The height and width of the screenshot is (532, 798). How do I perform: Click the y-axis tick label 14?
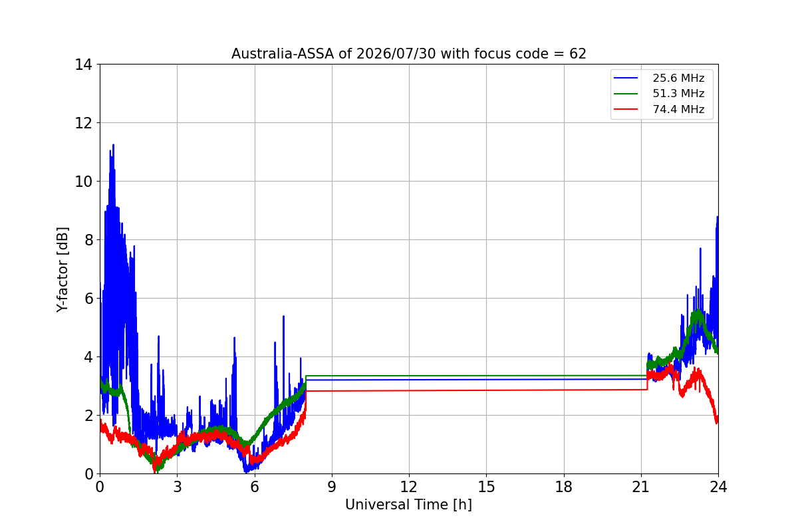84,65
